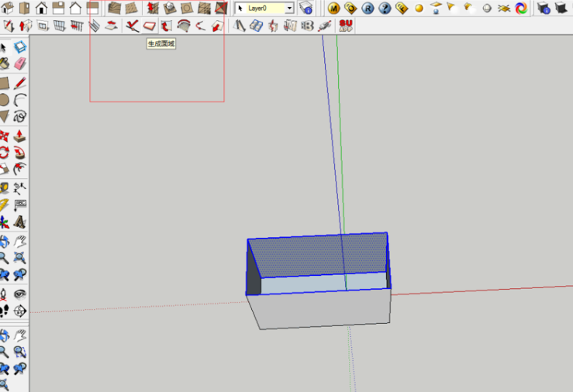Open the SUAPP plugin button
Image resolution: width=573 pixels, height=392 pixels.
[346, 26]
